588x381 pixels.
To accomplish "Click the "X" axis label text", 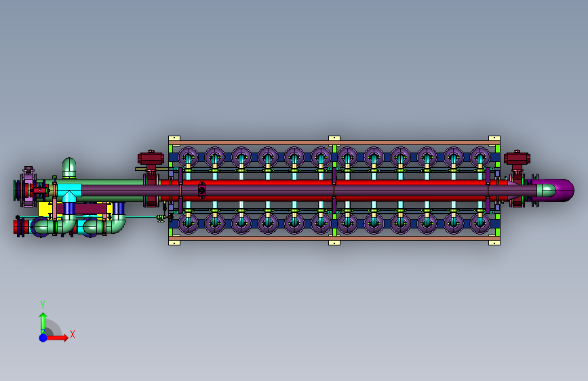I will click(73, 334).
